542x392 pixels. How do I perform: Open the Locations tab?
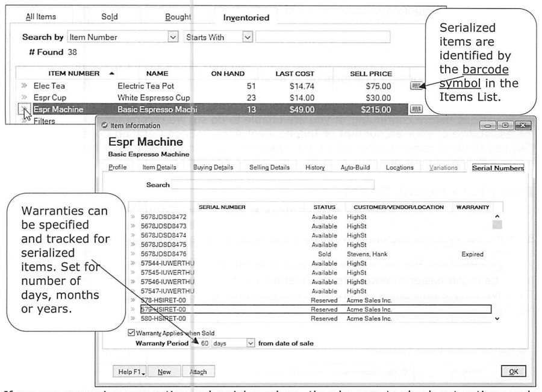pos(400,167)
